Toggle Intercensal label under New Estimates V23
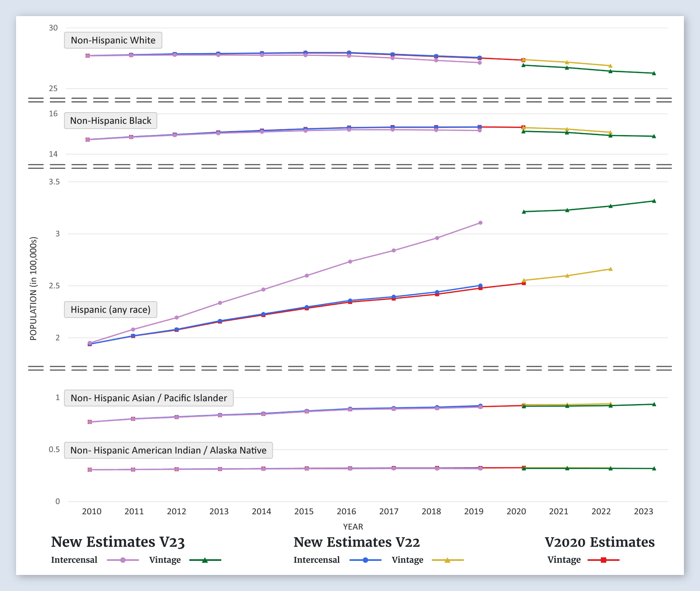The image size is (700, 591). pos(74,560)
